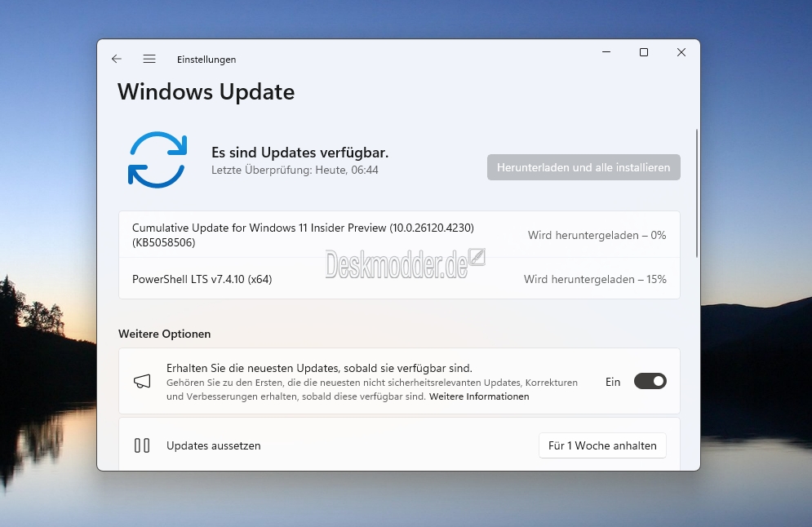812x527 pixels.
Task: Click 'Erhalten Sie die neuesten Updates' text
Action: click(x=319, y=368)
